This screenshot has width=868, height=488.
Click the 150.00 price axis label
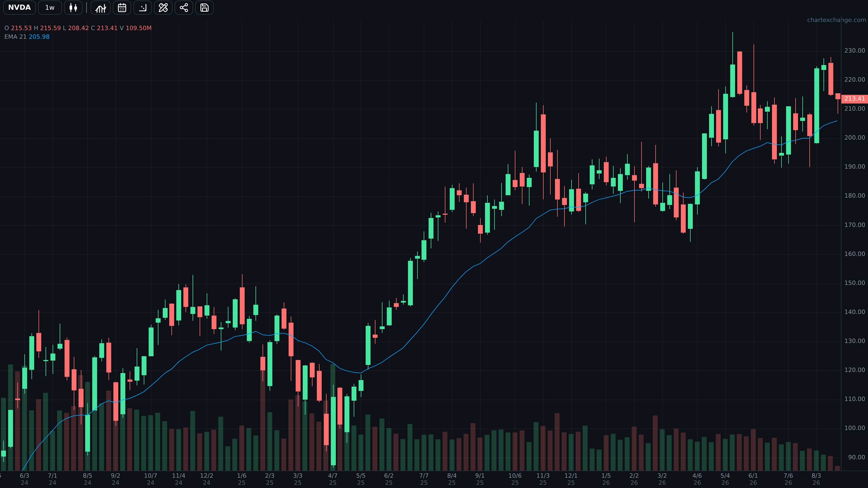tap(854, 283)
